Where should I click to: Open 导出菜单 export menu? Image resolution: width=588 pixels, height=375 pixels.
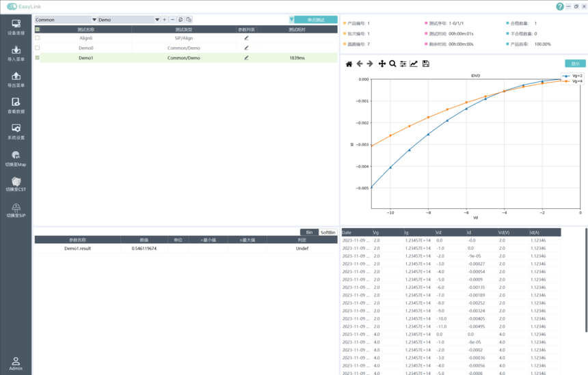pos(16,80)
